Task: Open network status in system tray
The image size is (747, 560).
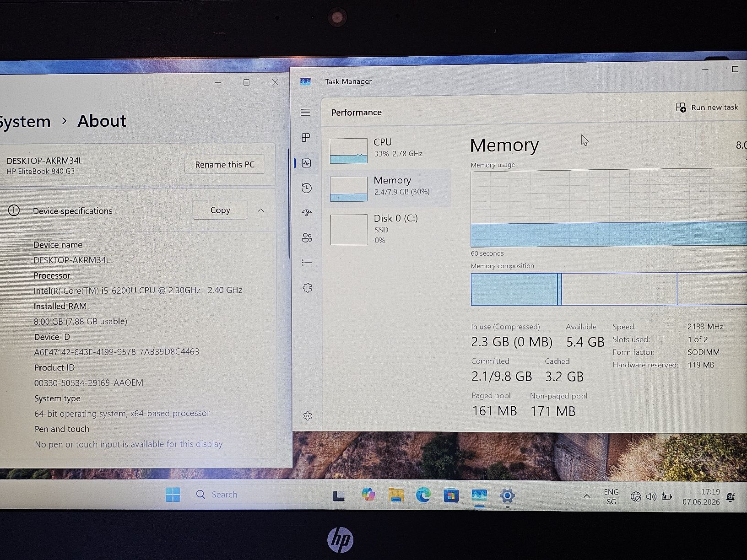Action: pos(636,496)
